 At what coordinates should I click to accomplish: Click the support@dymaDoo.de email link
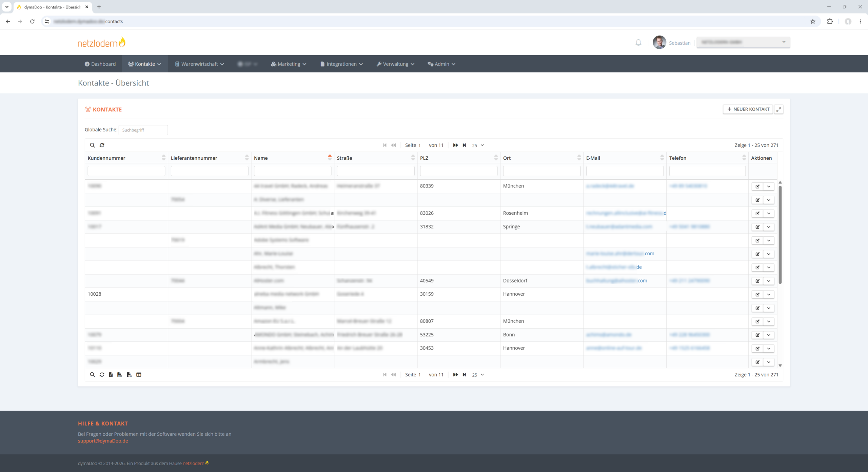click(103, 441)
